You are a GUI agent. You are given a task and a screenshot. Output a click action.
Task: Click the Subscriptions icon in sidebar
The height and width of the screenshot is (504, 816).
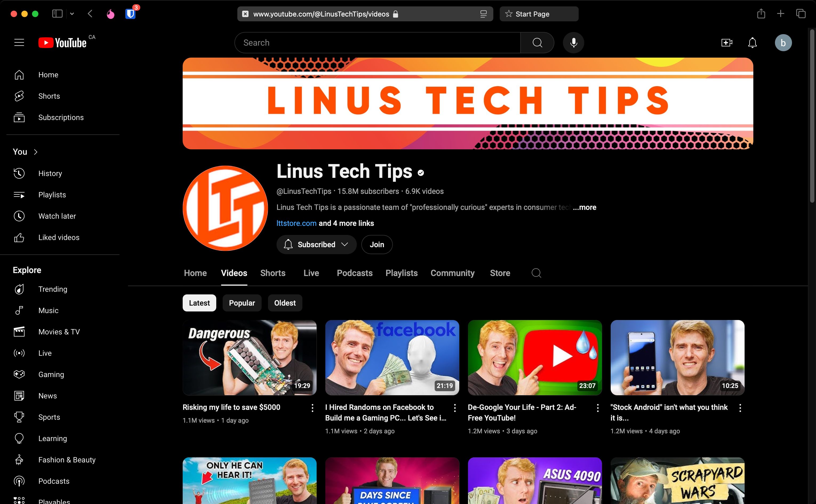(x=19, y=117)
